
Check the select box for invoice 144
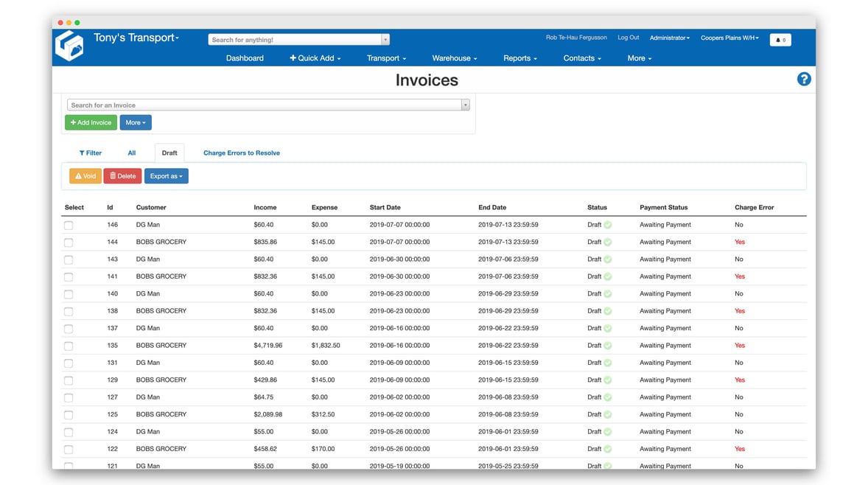pyautogui.click(x=69, y=242)
